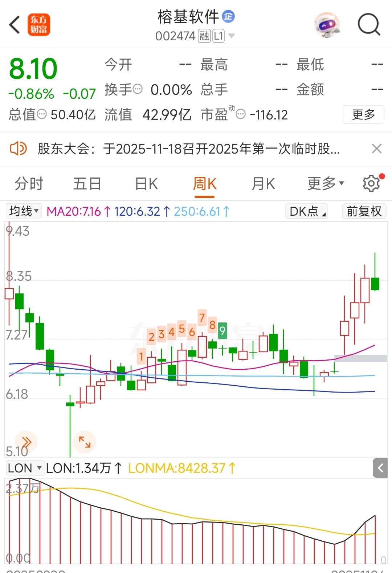The height and width of the screenshot is (573, 392).
Task: Tap the info icon next to 市盈
Action: pos(241,114)
